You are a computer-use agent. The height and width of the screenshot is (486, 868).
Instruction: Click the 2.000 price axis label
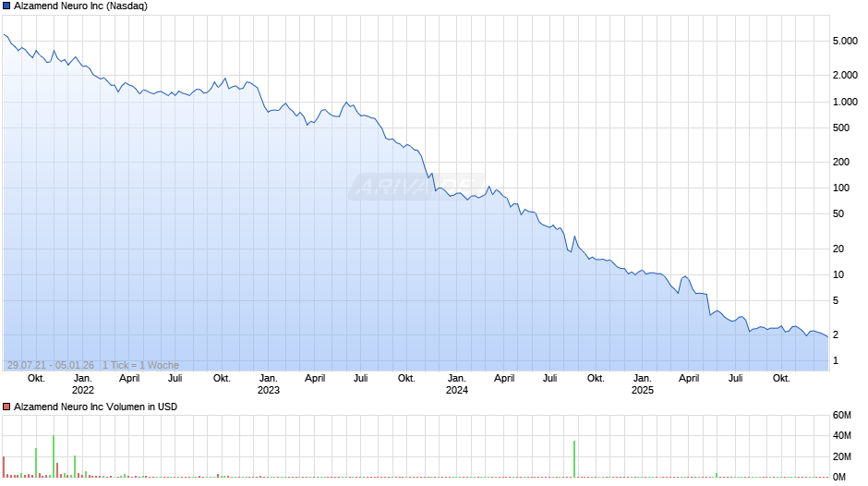coord(845,76)
